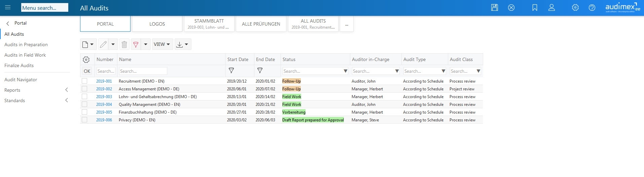Click the red filter funnel icon
The height and width of the screenshot is (177, 644).
136,44
